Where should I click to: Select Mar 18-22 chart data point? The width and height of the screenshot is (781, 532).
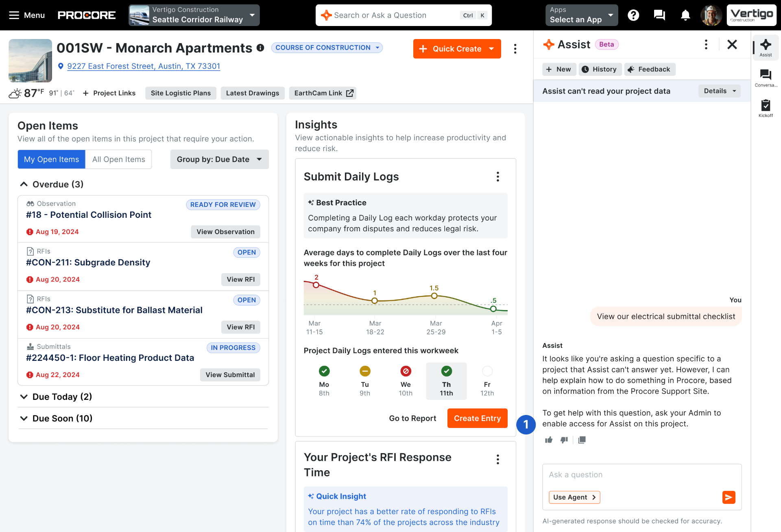tap(375, 301)
